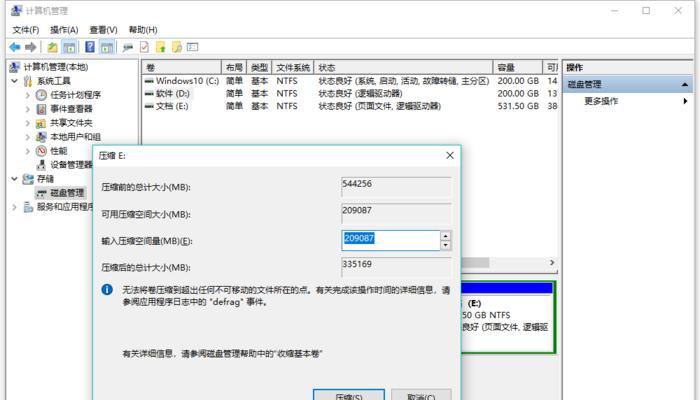The height and width of the screenshot is (400, 700).
Task: Sort by the 文件系统 column header
Action: tap(293, 67)
